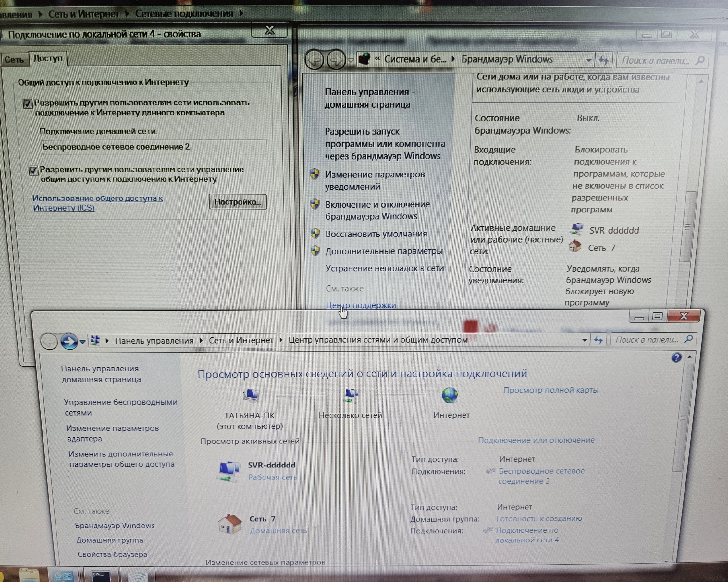Open help icon in Network Center
The width and height of the screenshot is (728, 582).
point(676,357)
